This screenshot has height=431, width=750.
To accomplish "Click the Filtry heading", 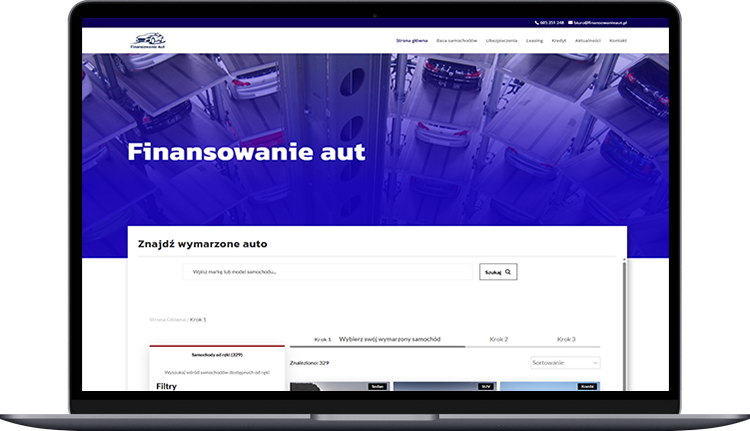I will point(166,386).
